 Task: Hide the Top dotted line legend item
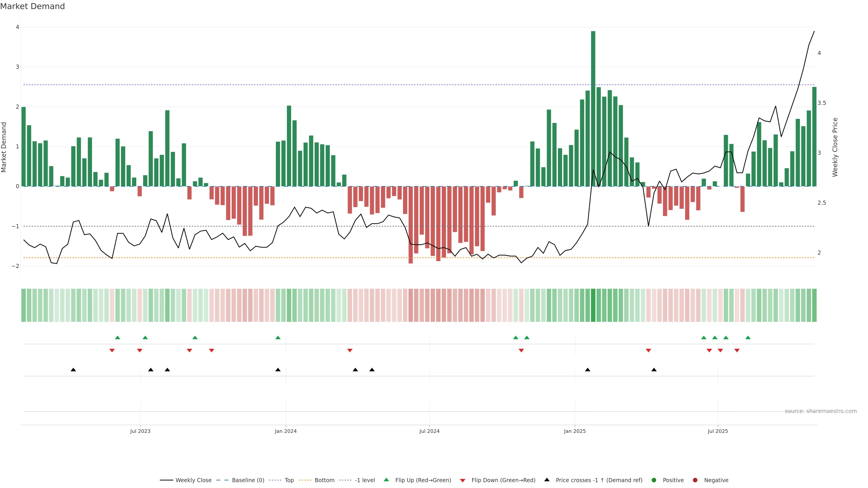[x=289, y=480]
